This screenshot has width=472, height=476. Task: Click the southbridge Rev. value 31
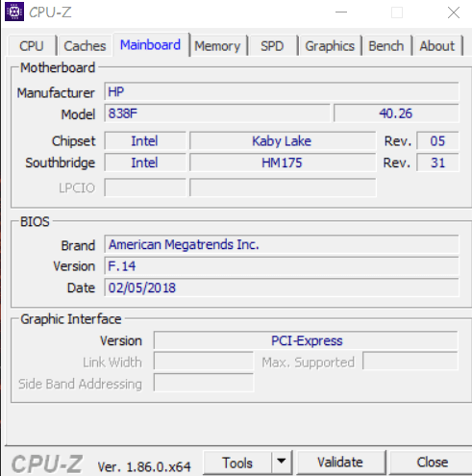(437, 163)
